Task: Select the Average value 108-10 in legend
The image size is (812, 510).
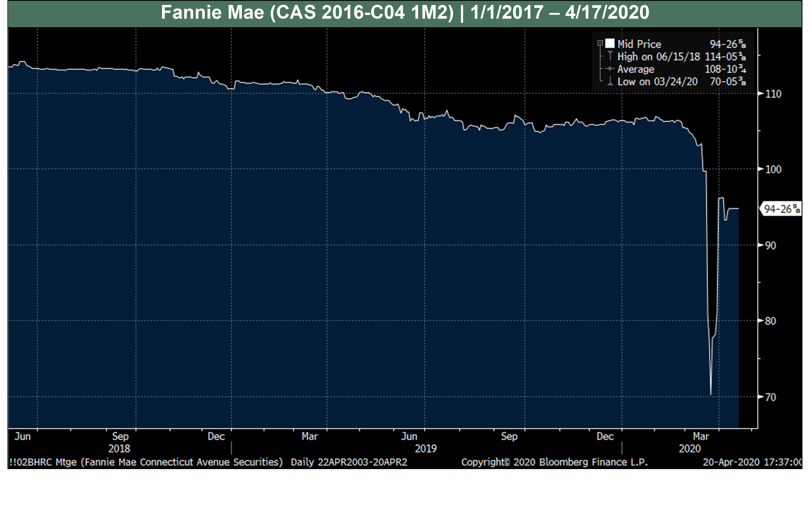Action: click(725, 69)
